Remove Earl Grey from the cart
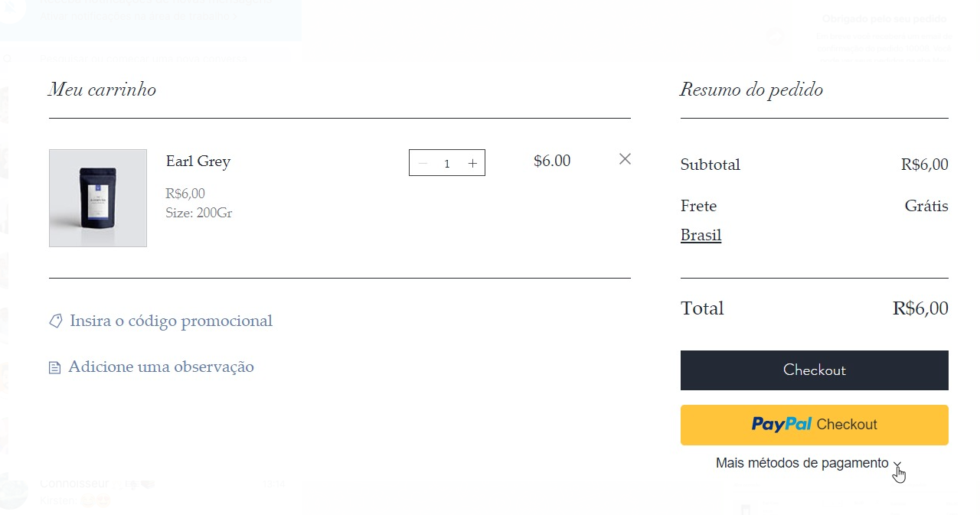 pos(625,159)
